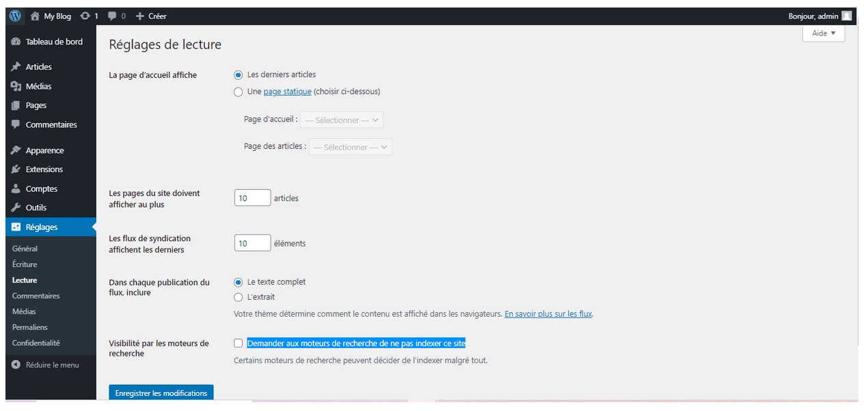Image resolution: width=868 pixels, height=411 pixels.
Task: Click the Comptes menu label
Action: pos(42,189)
